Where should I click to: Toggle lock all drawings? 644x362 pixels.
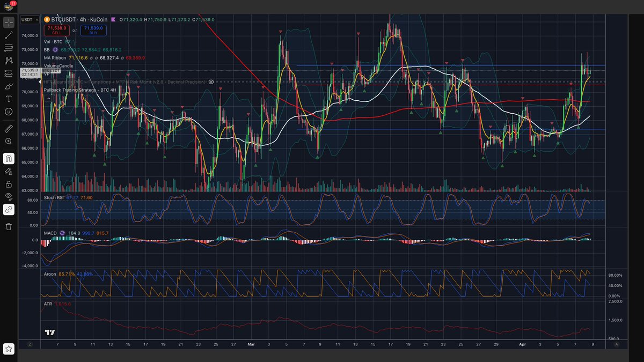(9, 184)
